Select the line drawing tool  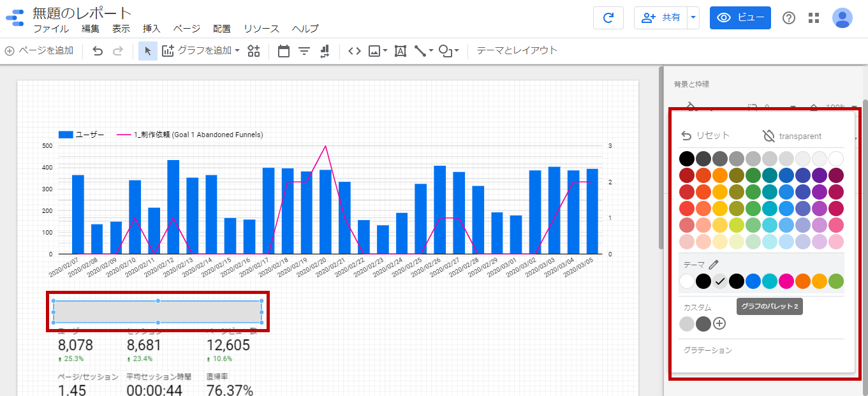(x=420, y=51)
